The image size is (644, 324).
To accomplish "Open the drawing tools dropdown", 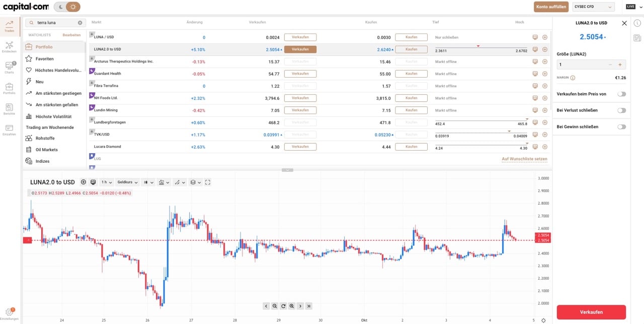I will point(180,182).
